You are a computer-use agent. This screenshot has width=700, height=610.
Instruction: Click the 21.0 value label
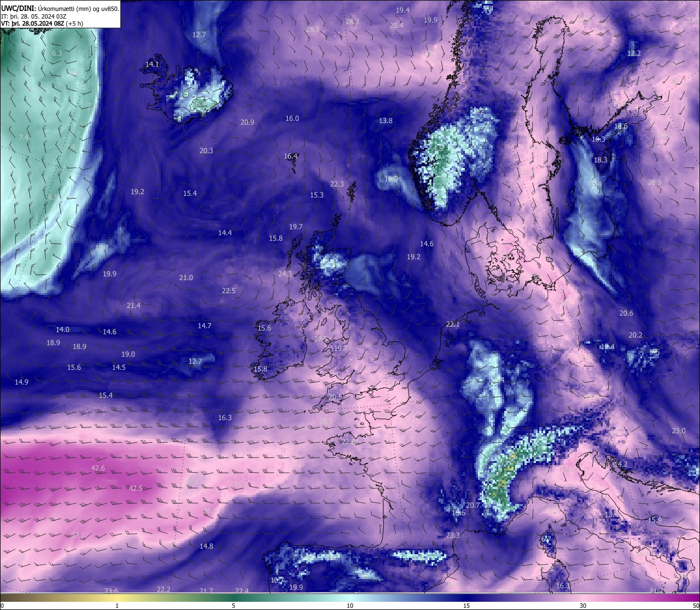[x=186, y=277]
